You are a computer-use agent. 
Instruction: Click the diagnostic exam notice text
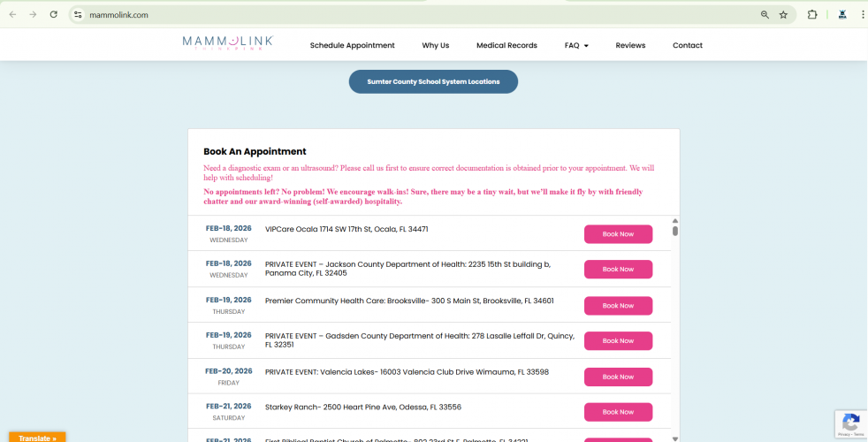pyautogui.click(x=429, y=172)
